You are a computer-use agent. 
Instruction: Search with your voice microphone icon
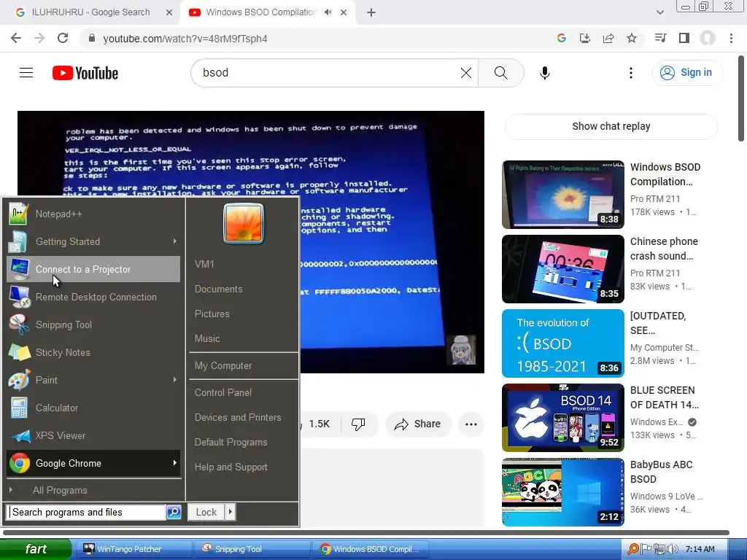pyautogui.click(x=544, y=73)
